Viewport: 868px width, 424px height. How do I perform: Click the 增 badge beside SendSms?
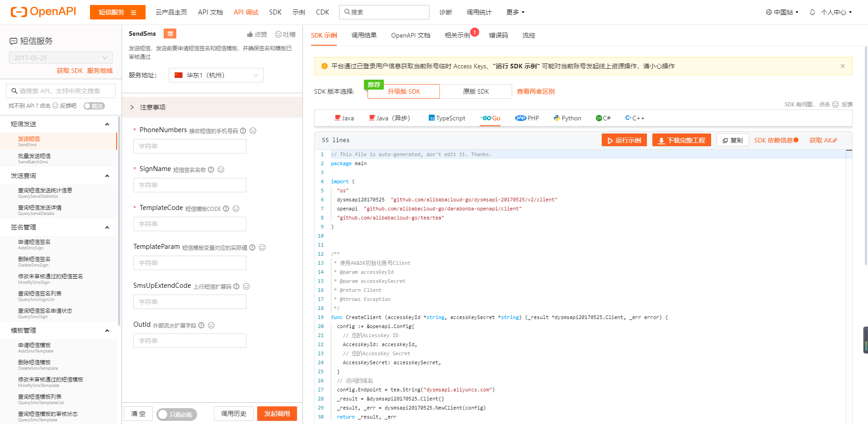(170, 33)
